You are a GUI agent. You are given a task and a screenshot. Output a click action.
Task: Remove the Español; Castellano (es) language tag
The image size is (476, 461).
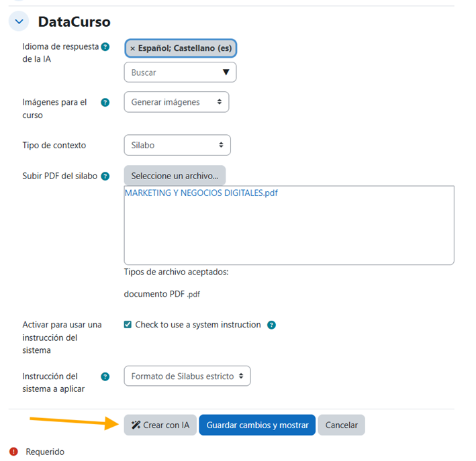(x=132, y=49)
